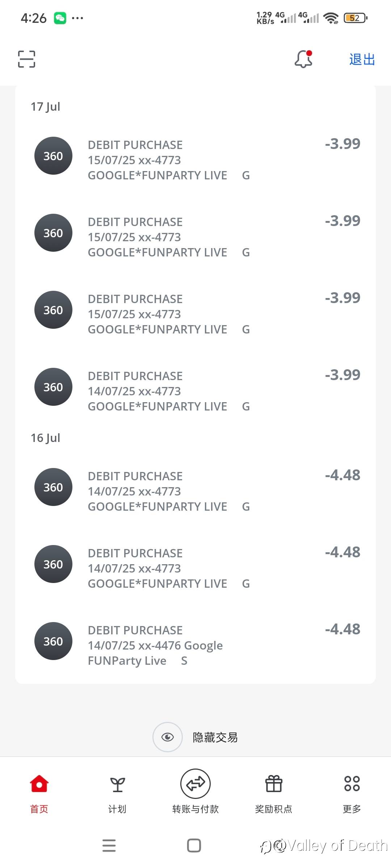Image resolution: width=391 pixels, height=868 pixels.
Task: Tap the -4.48 amount on the last transaction
Action: (x=342, y=629)
